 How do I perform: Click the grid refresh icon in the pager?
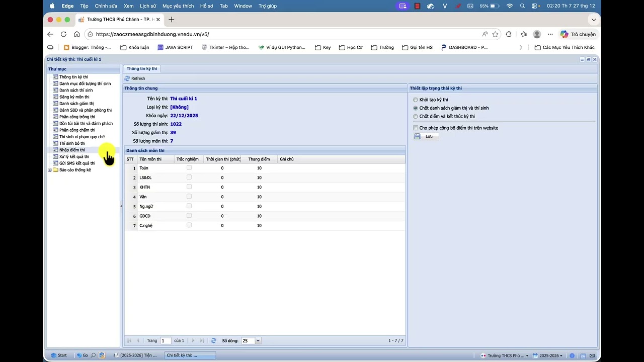click(213, 340)
